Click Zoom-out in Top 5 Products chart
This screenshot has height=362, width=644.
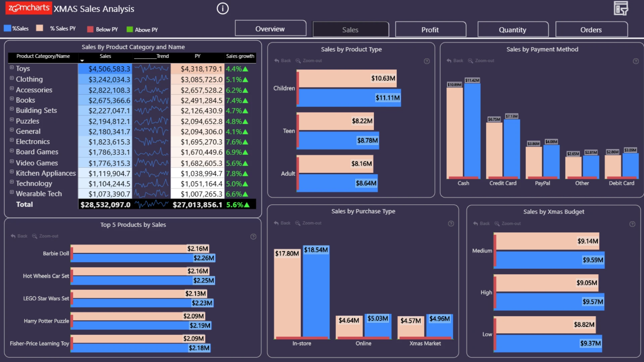pyautogui.click(x=45, y=236)
